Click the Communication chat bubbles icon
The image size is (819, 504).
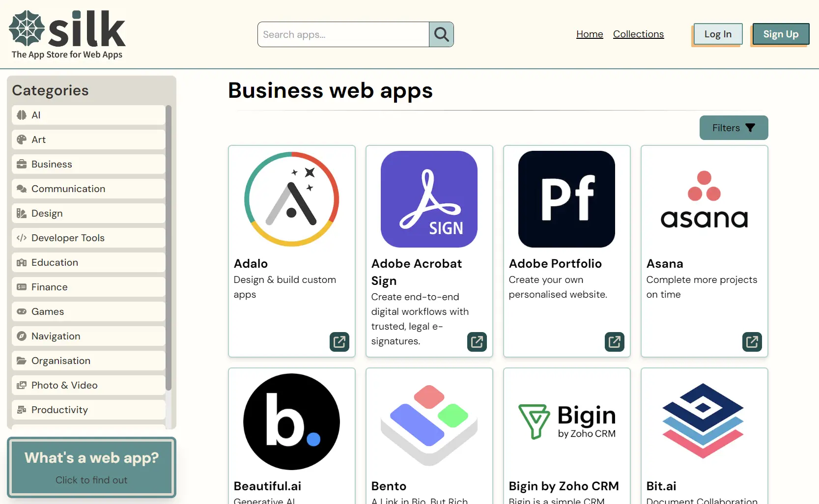point(22,189)
